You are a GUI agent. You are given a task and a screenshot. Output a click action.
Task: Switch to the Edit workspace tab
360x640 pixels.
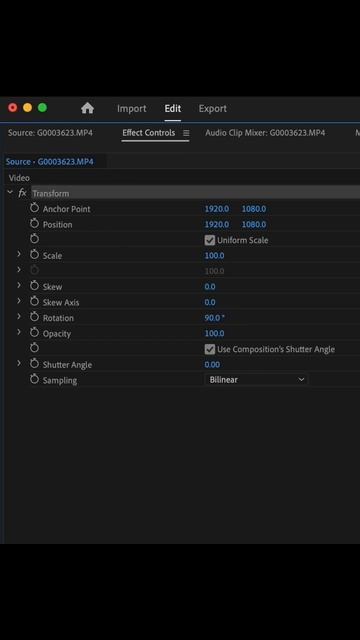click(x=173, y=109)
